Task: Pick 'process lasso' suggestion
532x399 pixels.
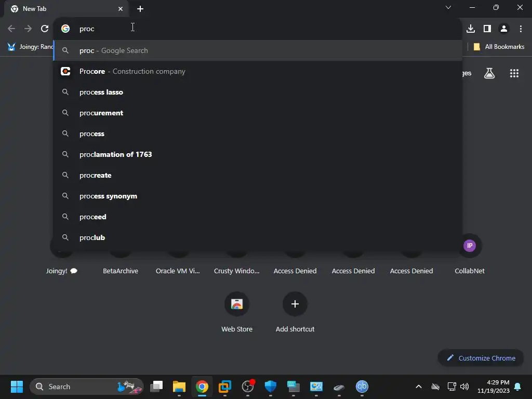Action: click(x=258, y=92)
